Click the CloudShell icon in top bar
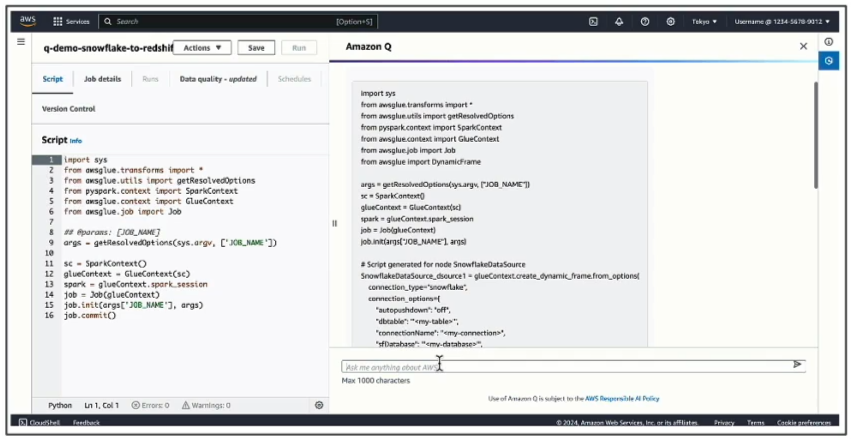This screenshot has height=440, width=856. [593, 21]
